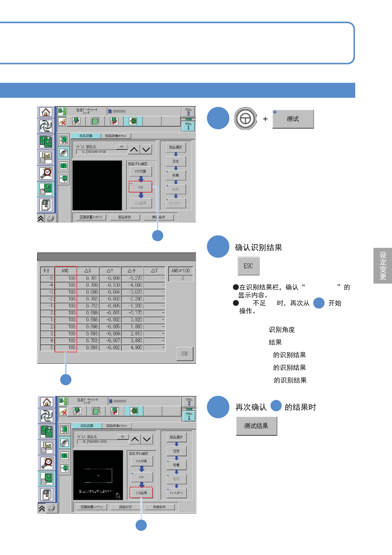The width and height of the screenshot is (392, 555).
Task: Click printer icon in bottom screen (7GA0430-2400)
Action: pyautogui.click(x=51, y=508)
